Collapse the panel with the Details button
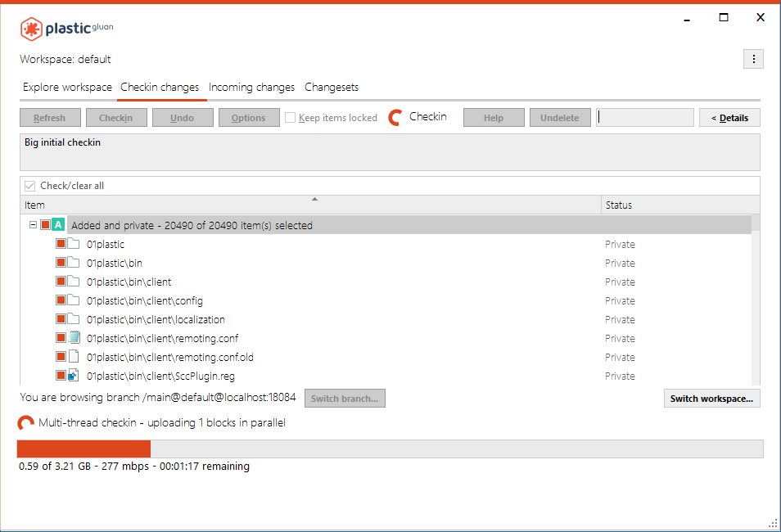Viewport: 781px width, 532px height. [x=729, y=117]
